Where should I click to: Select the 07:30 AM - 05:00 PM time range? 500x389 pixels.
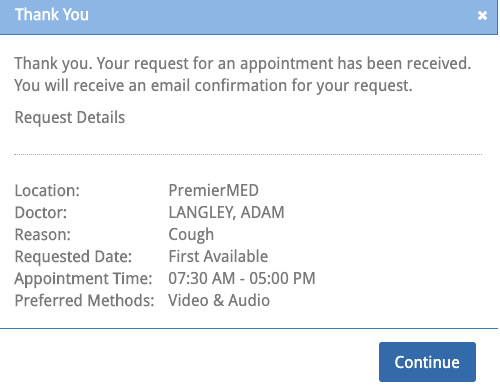[x=242, y=278]
